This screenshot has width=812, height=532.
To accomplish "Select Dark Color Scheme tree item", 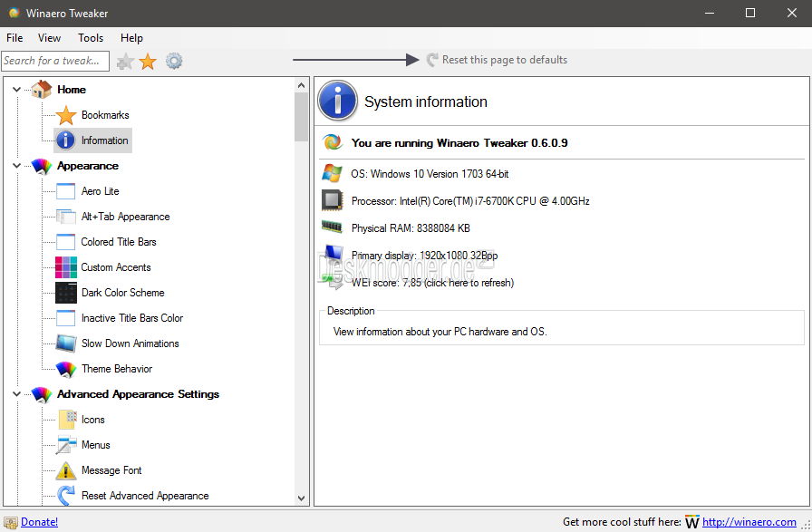I will (x=122, y=293).
